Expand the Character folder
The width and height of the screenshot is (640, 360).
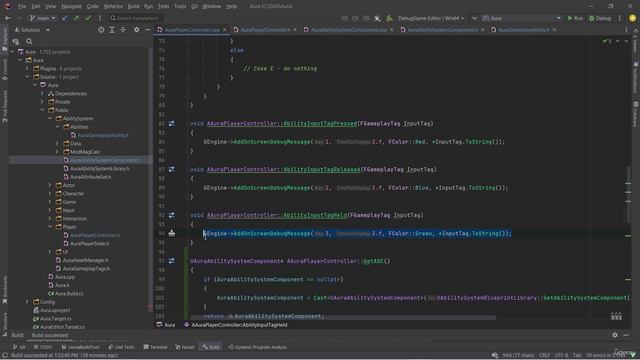tap(50, 193)
